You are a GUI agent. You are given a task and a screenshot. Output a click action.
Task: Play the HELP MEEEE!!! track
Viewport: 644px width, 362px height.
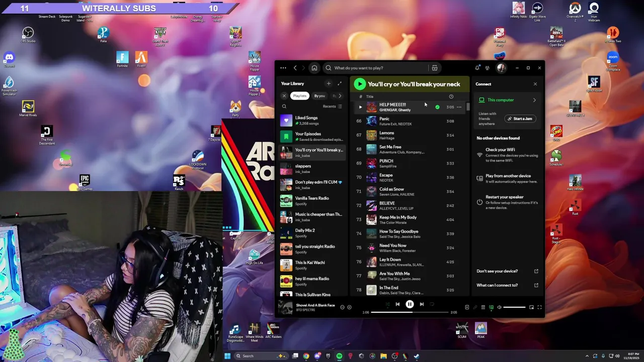[x=360, y=107]
